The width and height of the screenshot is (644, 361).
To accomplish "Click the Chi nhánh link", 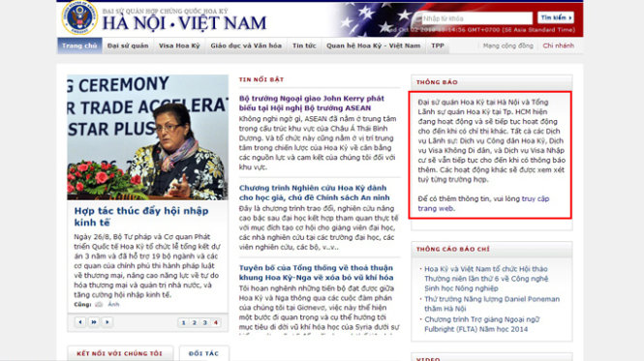I will [558, 45].
